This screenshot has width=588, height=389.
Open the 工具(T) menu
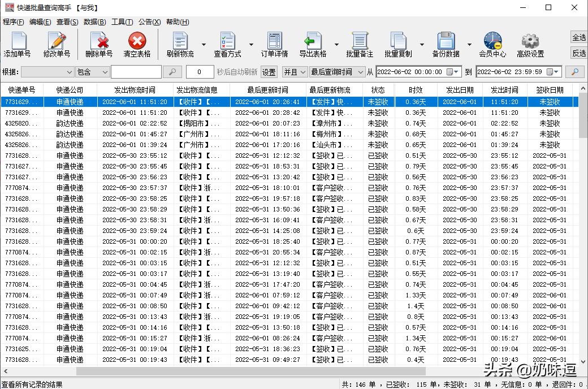(x=123, y=21)
